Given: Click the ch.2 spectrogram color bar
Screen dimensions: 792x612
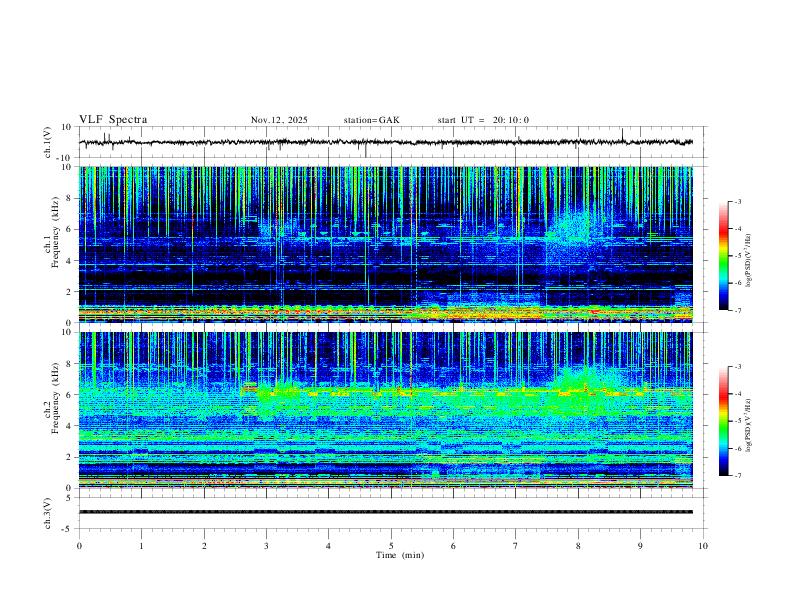Looking at the screenshot, I should (x=724, y=421).
